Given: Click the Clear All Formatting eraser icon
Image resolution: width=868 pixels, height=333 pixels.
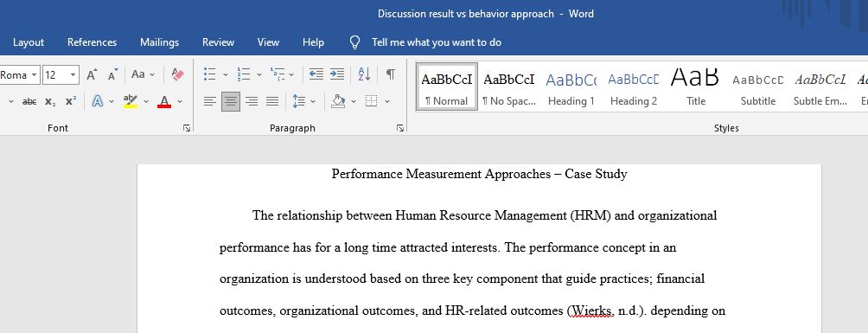Looking at the screenshot, I should click(177, 74).
